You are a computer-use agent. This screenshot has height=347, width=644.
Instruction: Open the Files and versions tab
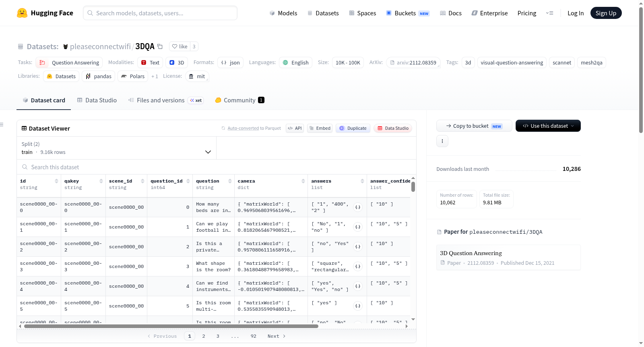click(x=166, y=100)
